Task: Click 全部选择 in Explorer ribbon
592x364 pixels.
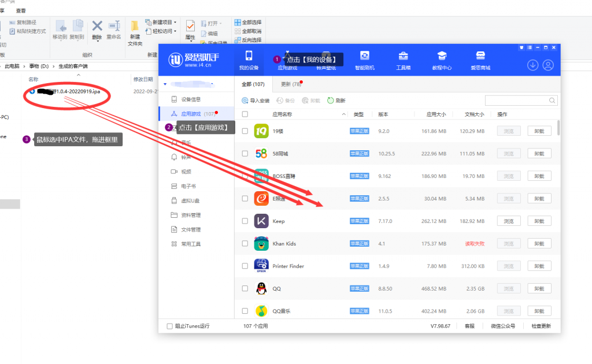Action: coord(248,23)
